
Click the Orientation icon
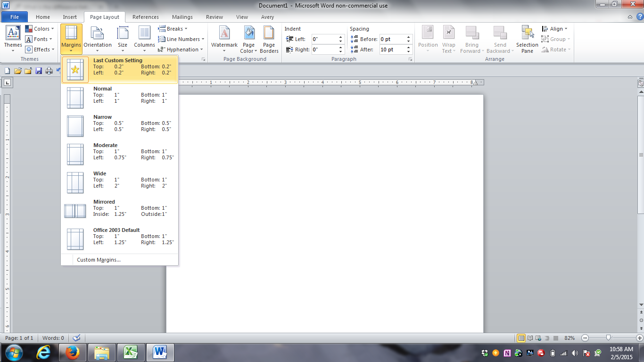coord(98,34)
